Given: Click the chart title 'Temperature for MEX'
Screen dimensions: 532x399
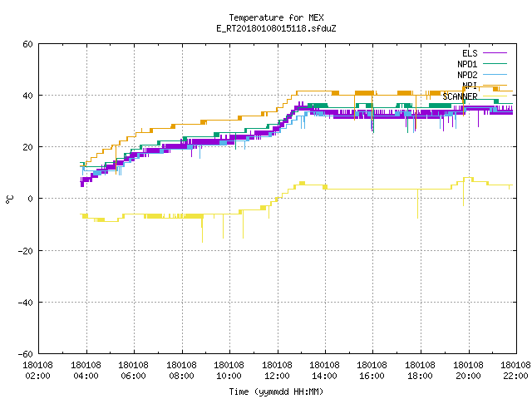Looking at the screenshot, I should pos(276,17).
